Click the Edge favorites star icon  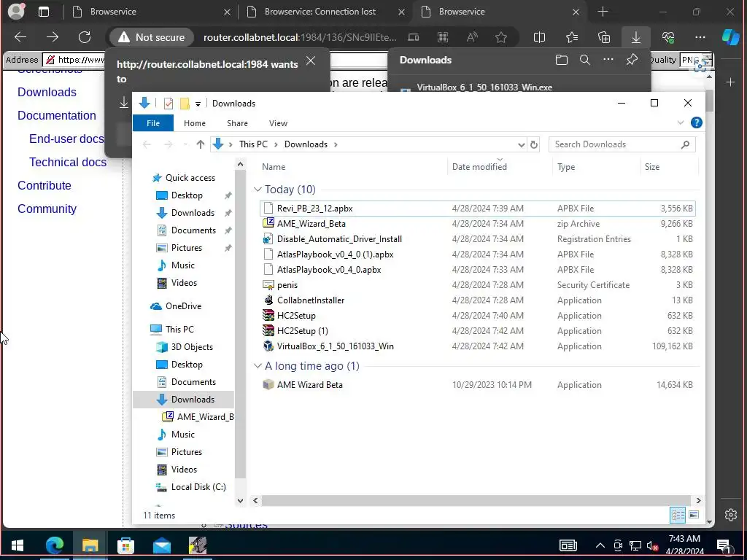500,37
